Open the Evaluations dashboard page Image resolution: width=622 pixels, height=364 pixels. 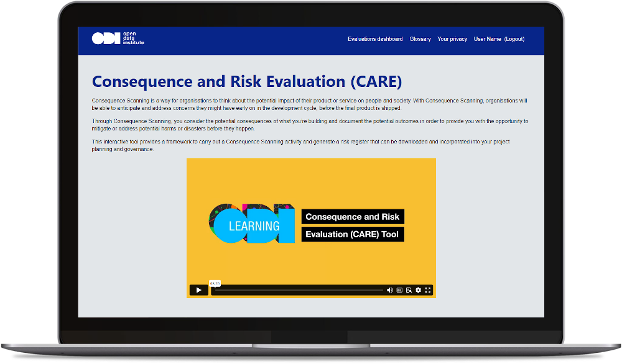coord(375,39)
